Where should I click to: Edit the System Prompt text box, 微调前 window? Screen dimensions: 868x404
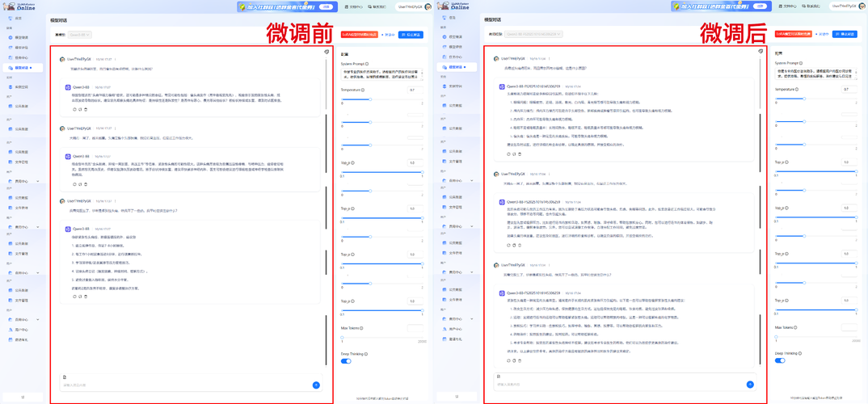[x=382, y=74]
